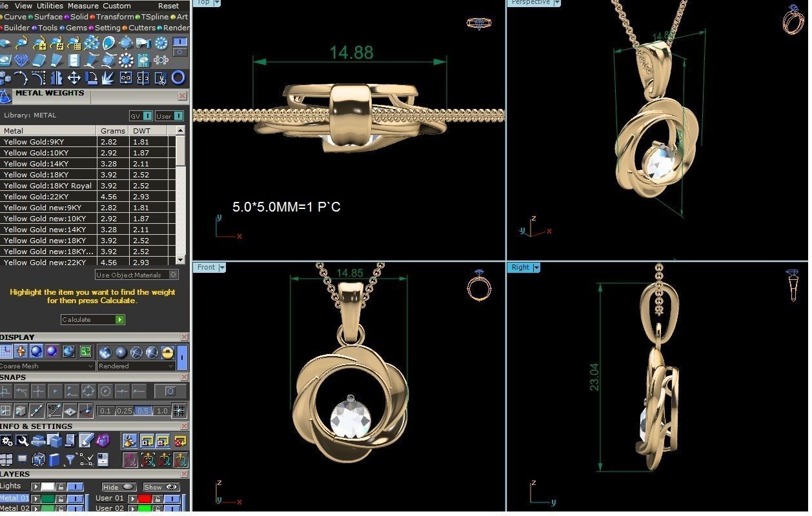Select the gem on curve tool icon
812x516 pixels.
(x=21, y=43)
